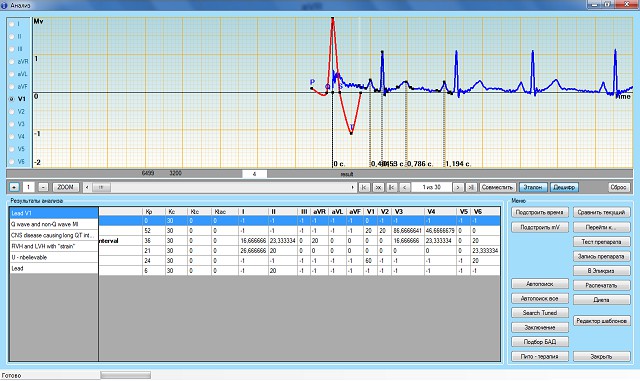Select the V6 lead radio button

tap(12, 162)
